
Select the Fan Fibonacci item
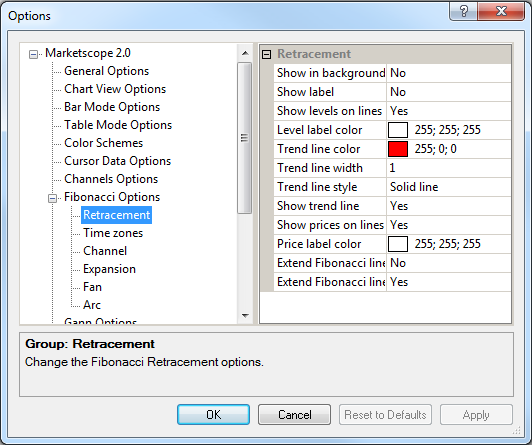pyautogui.click(x=92, y=287)
